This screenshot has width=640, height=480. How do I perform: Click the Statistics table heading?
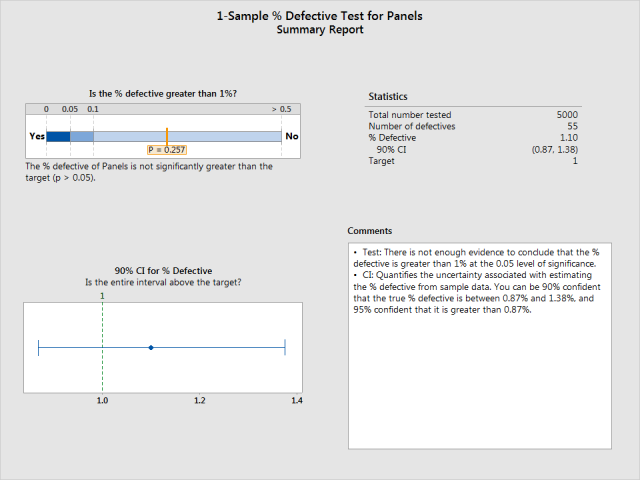388,97
